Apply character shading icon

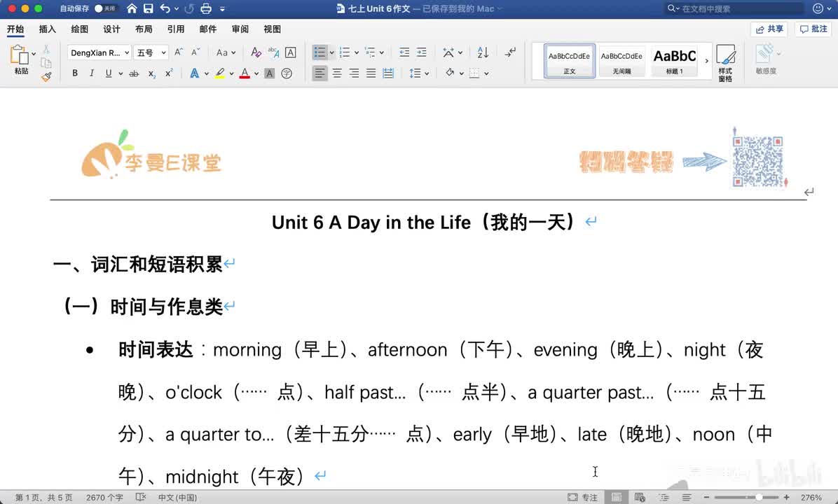click(269, 73)
